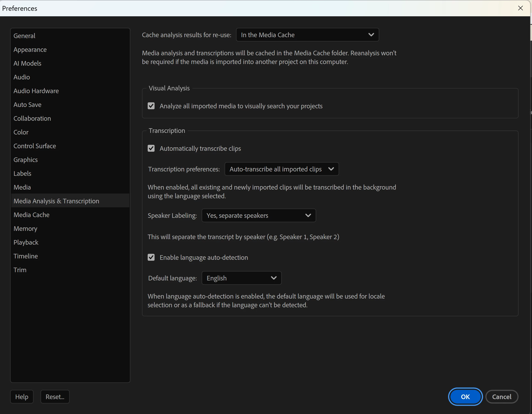This screenshot has height=414, width=532.
Task: Switch to Audio Hardware preferences
Action: (x=36, y=91)
